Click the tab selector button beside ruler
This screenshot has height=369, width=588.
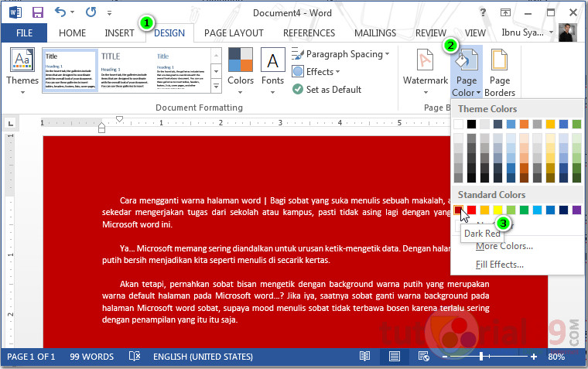11,123
